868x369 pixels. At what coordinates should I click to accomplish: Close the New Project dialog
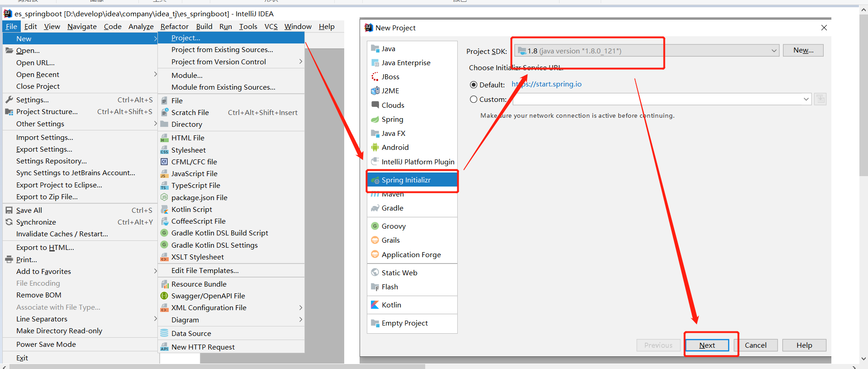click(x=824, y=28)
